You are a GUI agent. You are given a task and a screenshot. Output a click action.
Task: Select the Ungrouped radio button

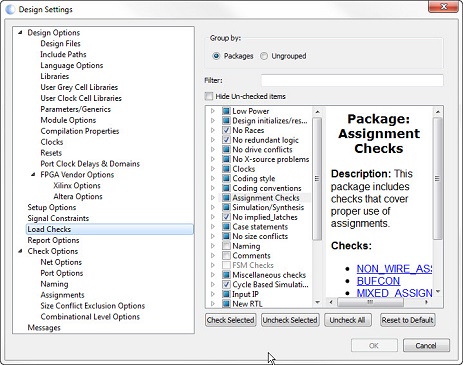264,56
